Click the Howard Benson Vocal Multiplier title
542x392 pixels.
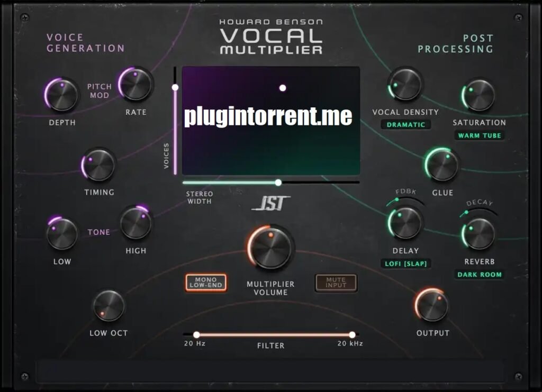[271, 37]
